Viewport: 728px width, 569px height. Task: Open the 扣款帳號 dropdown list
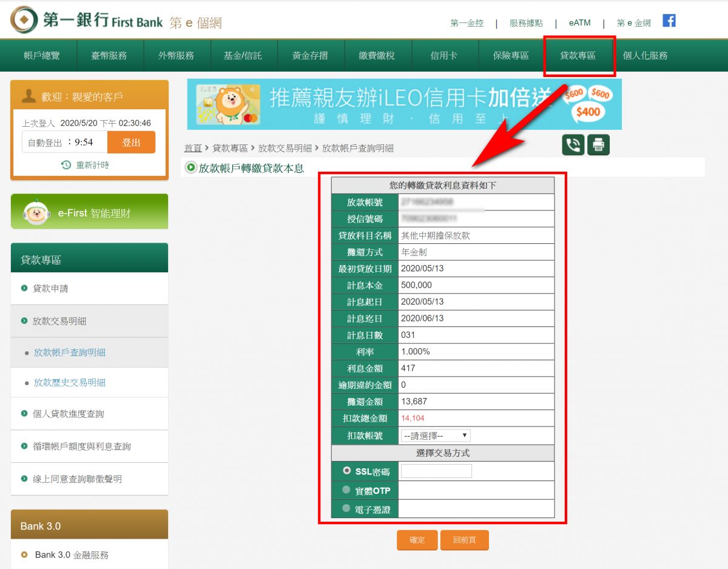tap(436, 436)
